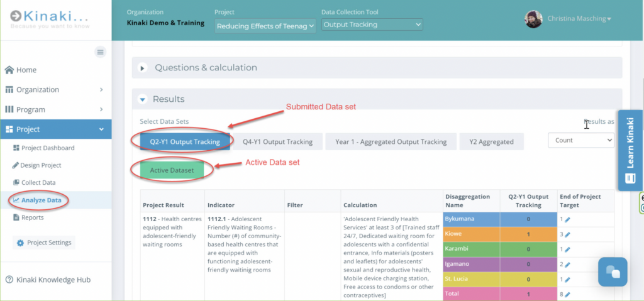Click the Karambi disaggregation cell
This screenshot has width=644, height=301.
tap(472, 249)
